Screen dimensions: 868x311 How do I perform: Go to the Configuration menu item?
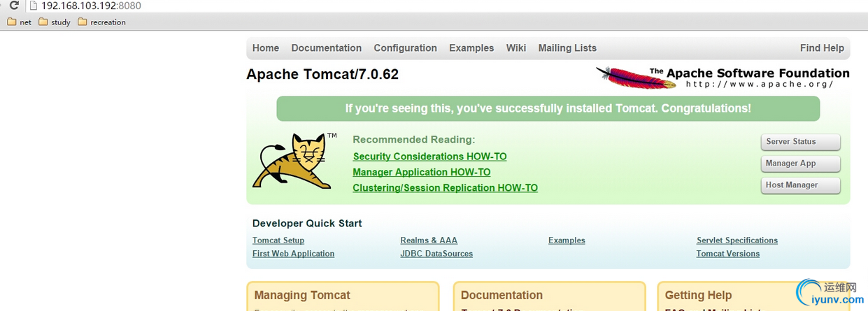tap(405, 48)
